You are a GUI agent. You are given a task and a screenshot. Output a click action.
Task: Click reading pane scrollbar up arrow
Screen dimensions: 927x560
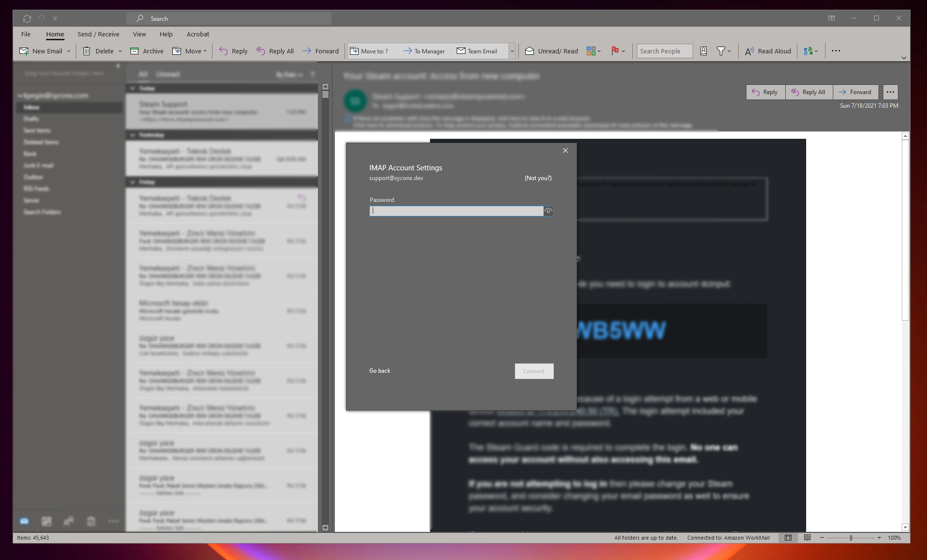(905, 136)
